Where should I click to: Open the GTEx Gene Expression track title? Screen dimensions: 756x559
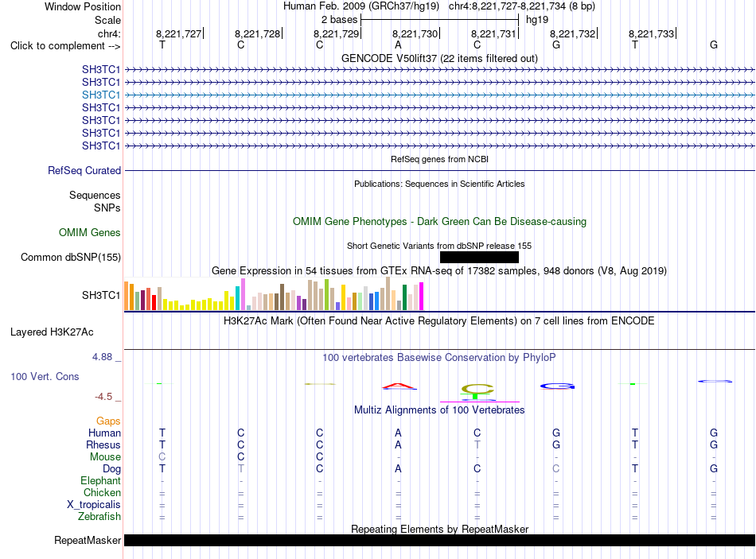coord(439,271)
